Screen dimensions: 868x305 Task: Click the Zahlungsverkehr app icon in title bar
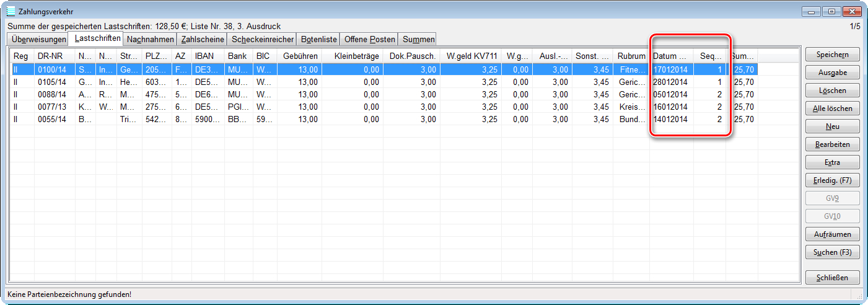pyautogui.click(x=11, y=11)
